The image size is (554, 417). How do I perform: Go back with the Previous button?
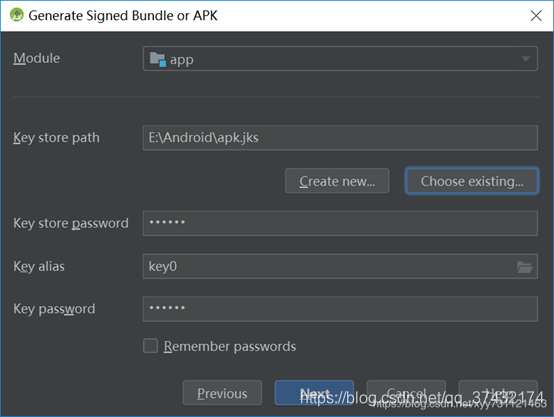point(222,393)
